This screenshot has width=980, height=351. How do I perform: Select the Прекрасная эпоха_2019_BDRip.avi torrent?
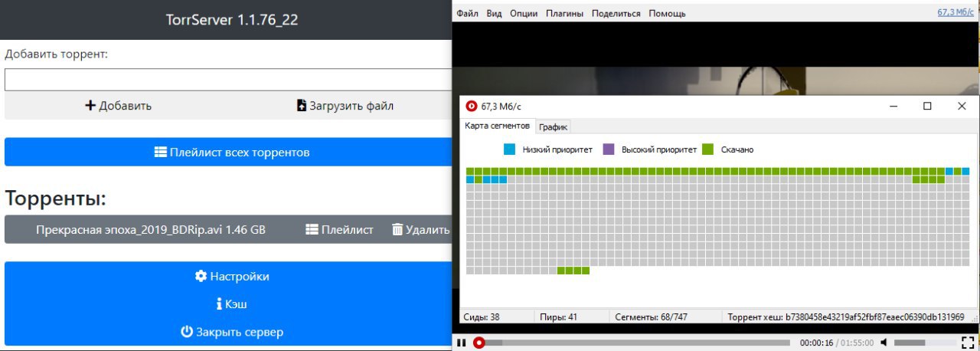(151, 229)
